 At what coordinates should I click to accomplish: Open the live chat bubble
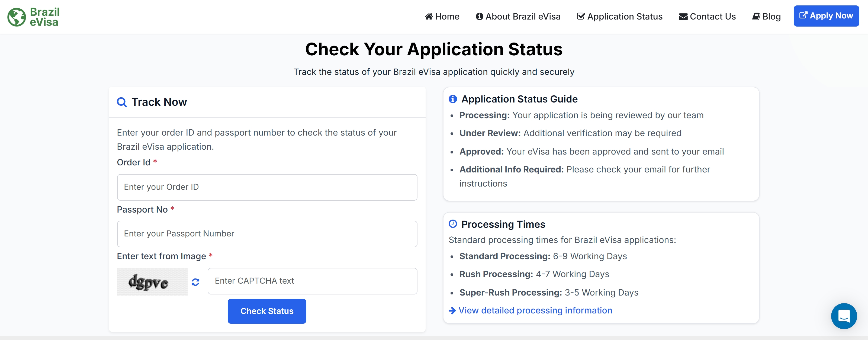(843, 316)
